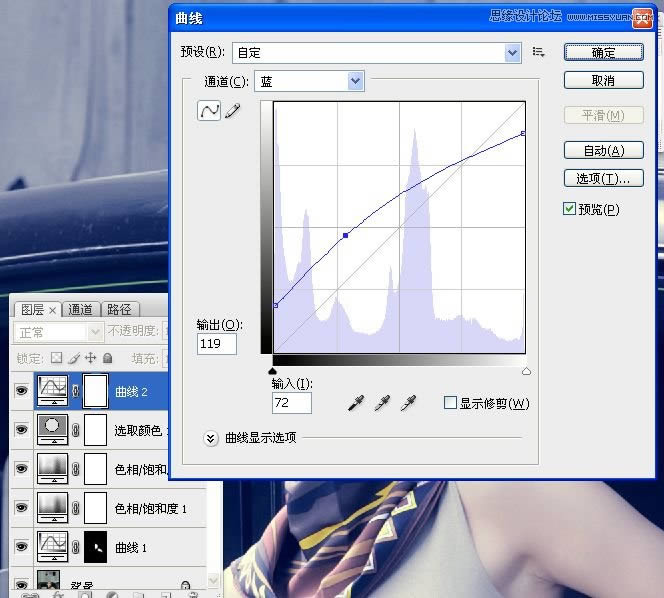The width and height of the screenshot is (664, 598).
Task: Click the lock image pixels brush icon
Action: click(74, 358)
